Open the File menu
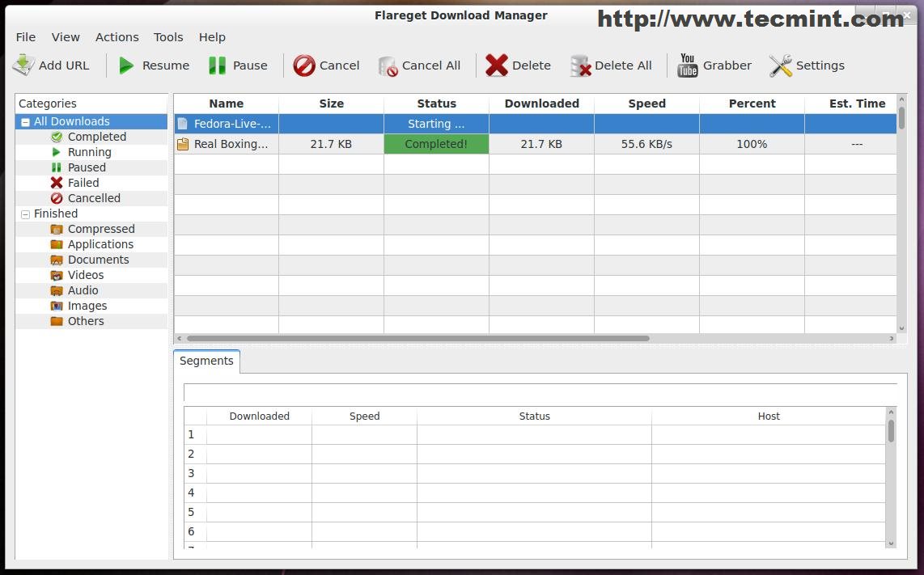924x575 pixels. click(x=25, y=37)
